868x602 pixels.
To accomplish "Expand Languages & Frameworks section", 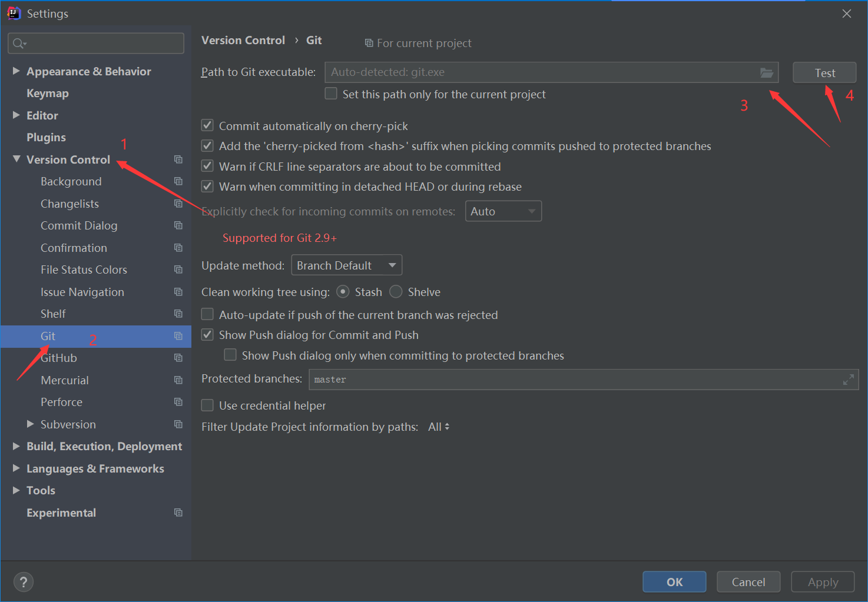I will coord(16,468).
